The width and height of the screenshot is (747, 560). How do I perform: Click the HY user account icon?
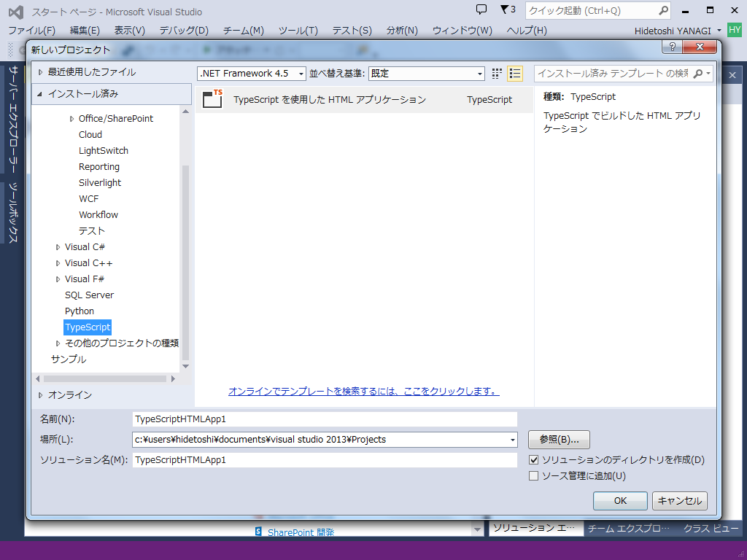733,30
